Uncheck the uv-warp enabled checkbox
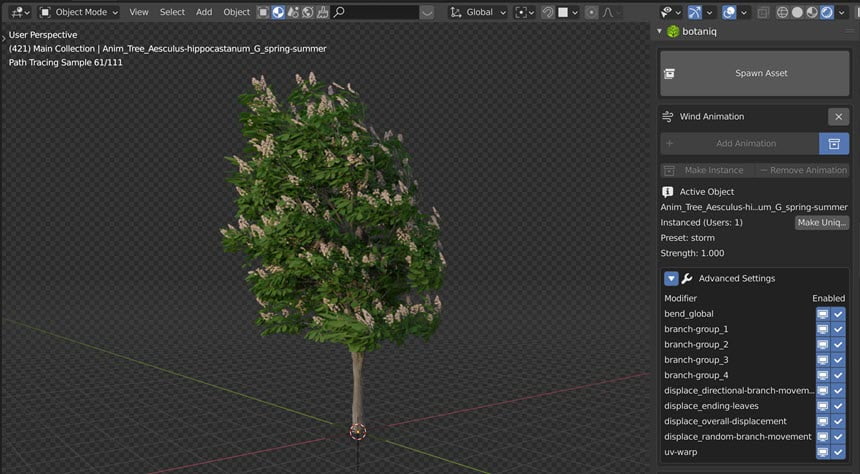 [x=838, y=453]
